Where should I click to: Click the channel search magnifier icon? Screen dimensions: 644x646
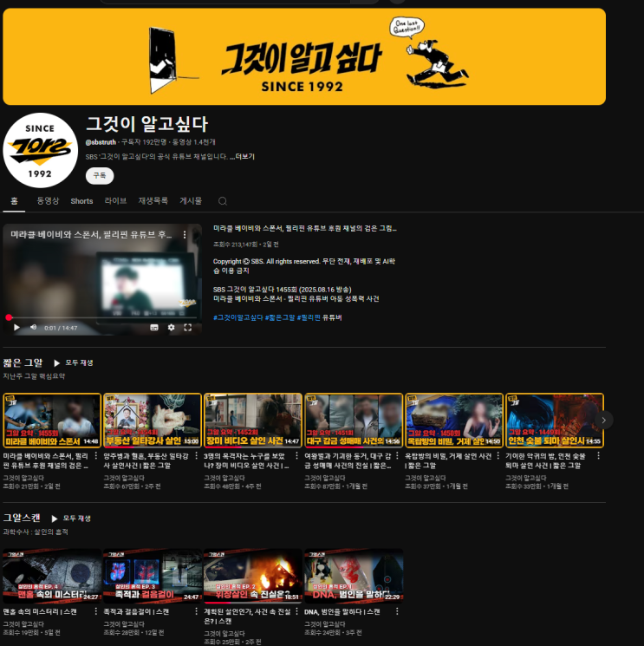click(x=223, y=201)
